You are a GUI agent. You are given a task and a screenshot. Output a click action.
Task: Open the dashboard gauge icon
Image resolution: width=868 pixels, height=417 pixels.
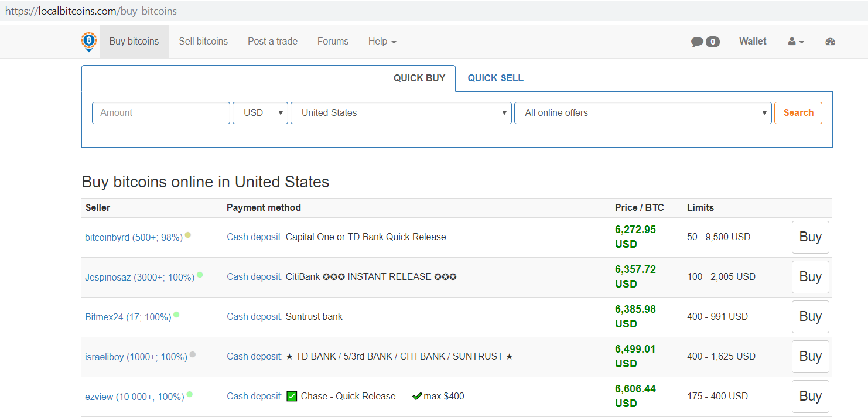pyautogui.click(x=830, y=42)
